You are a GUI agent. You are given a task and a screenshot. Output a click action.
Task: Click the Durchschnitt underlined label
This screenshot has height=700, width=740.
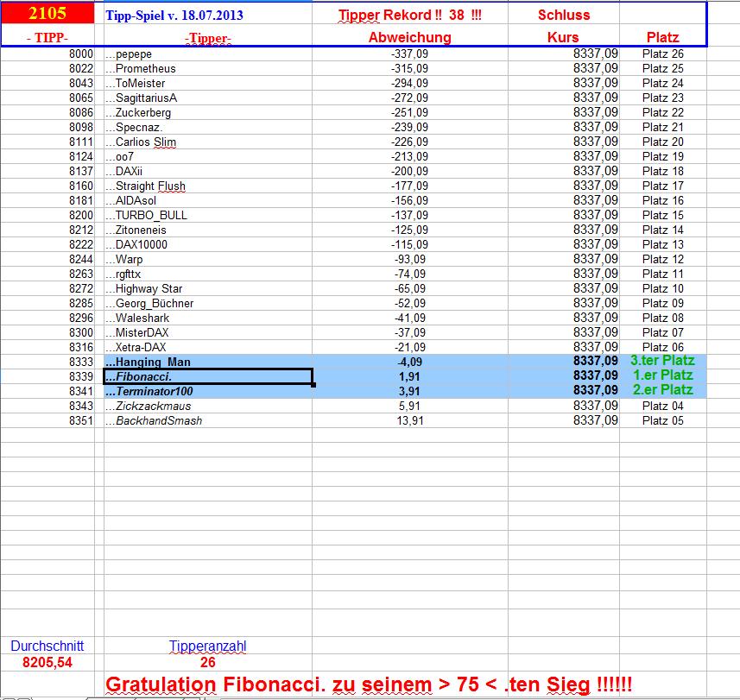47,645
